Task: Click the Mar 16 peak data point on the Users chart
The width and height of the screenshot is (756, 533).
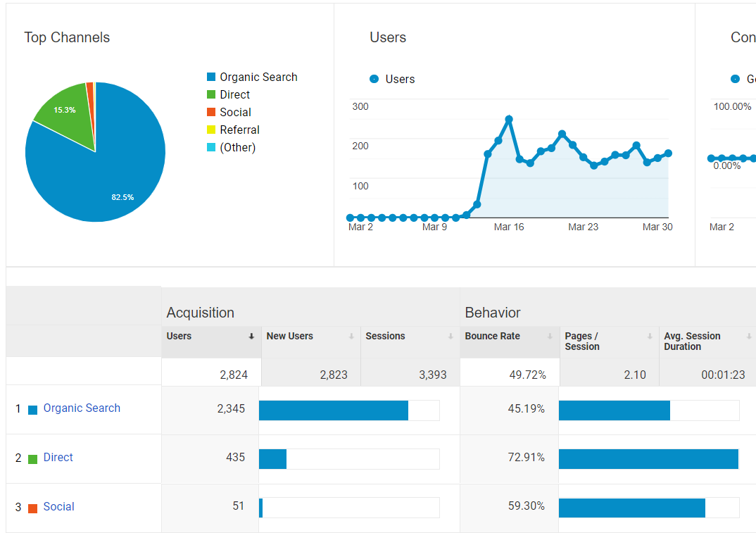Action: tap(509, 120)
